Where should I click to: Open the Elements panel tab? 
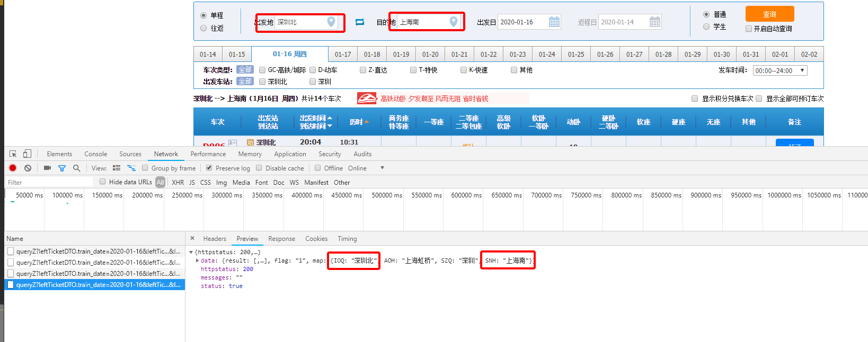59,154
